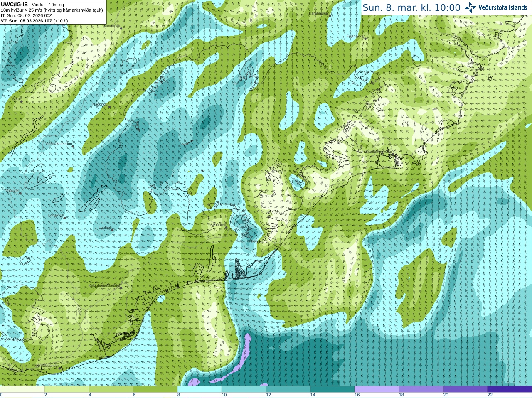The height and width of the screenshot is (398, 532).
Task: Click the 'Sun. 8. mar. kl. 10:00' timestamp
Action: 411,7
